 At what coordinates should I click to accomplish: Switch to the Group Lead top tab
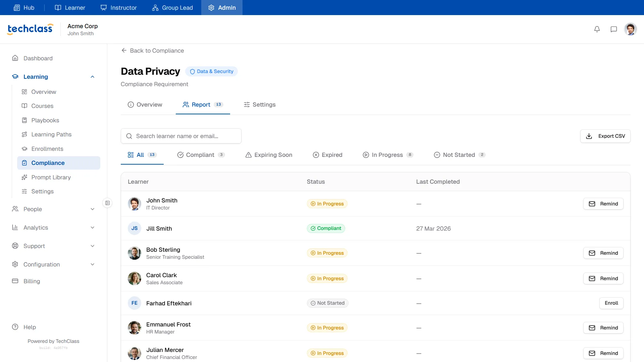(x=172, y=7)
